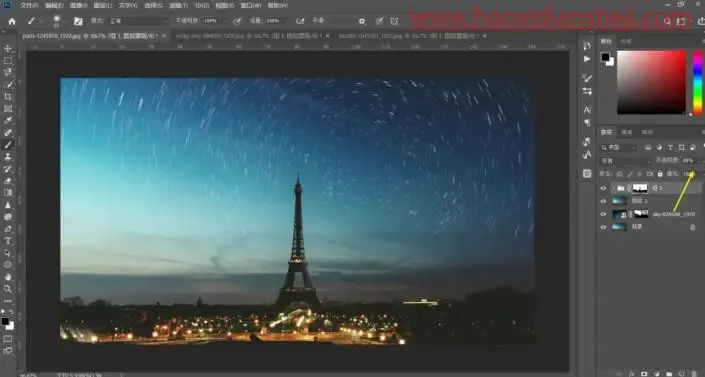Image resolution: width=705 pixels, height=377 pixels.
Task: Toggle lock transparent pixels
Action: click(619, 174)
